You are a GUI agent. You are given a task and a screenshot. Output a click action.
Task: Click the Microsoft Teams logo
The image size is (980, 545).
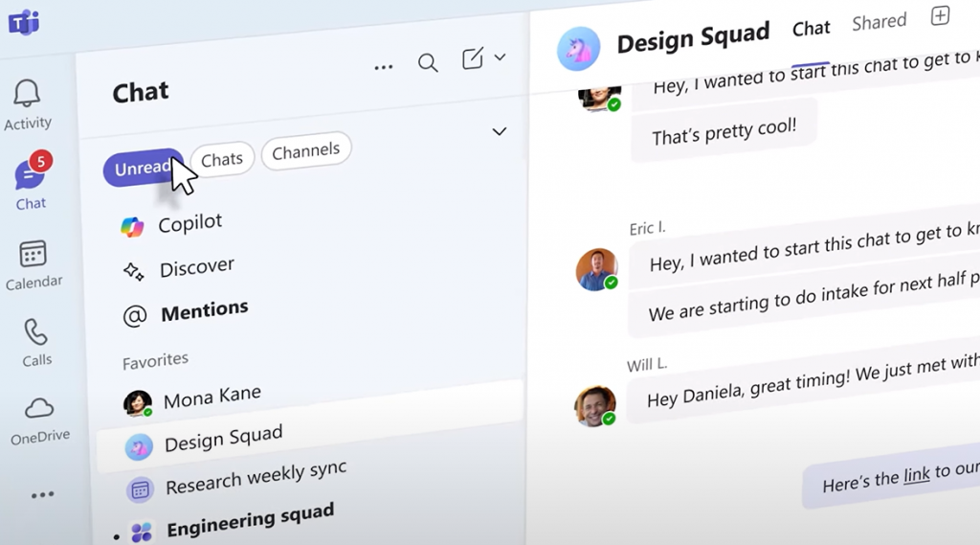click(24, 23)
